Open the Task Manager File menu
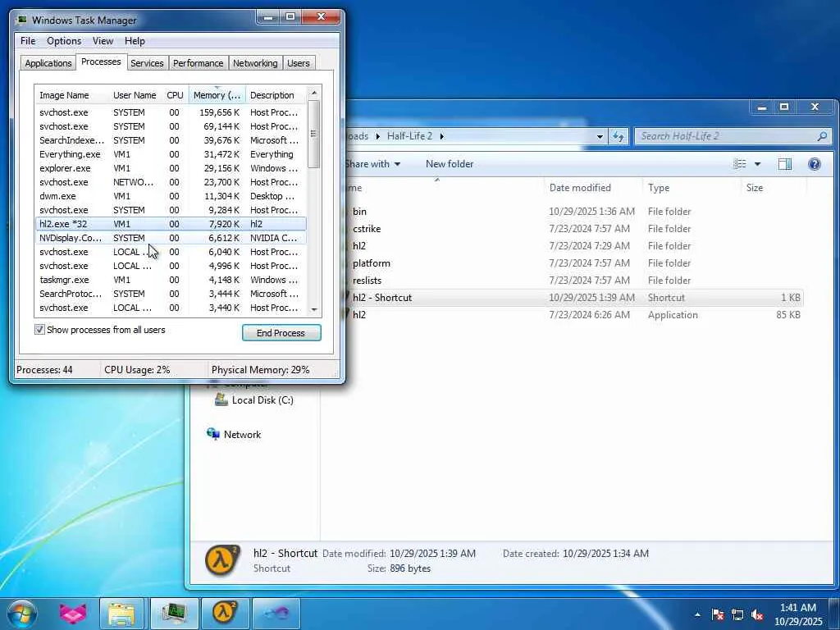Image resolution: width=840 pixels, height=630 pixels. (x=28, y=41)
